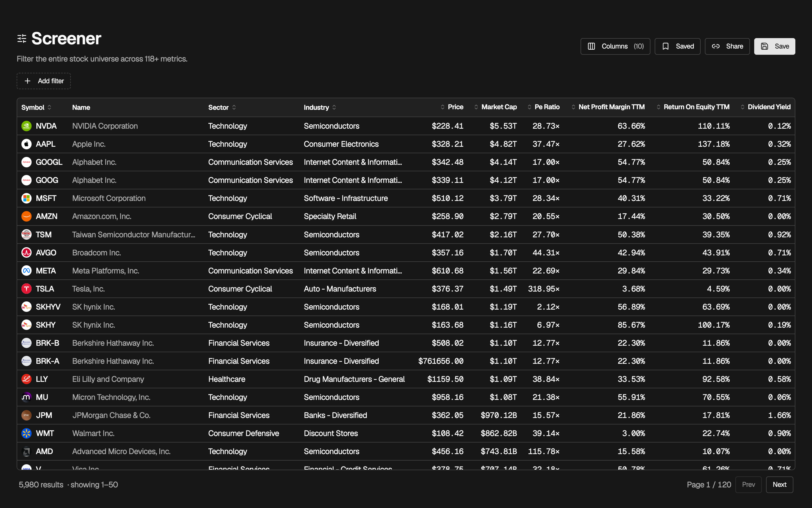This screenshot has height=508, width=812.
Task: Open the Columns (10) chooser
Action: click(x=615, y=46)
